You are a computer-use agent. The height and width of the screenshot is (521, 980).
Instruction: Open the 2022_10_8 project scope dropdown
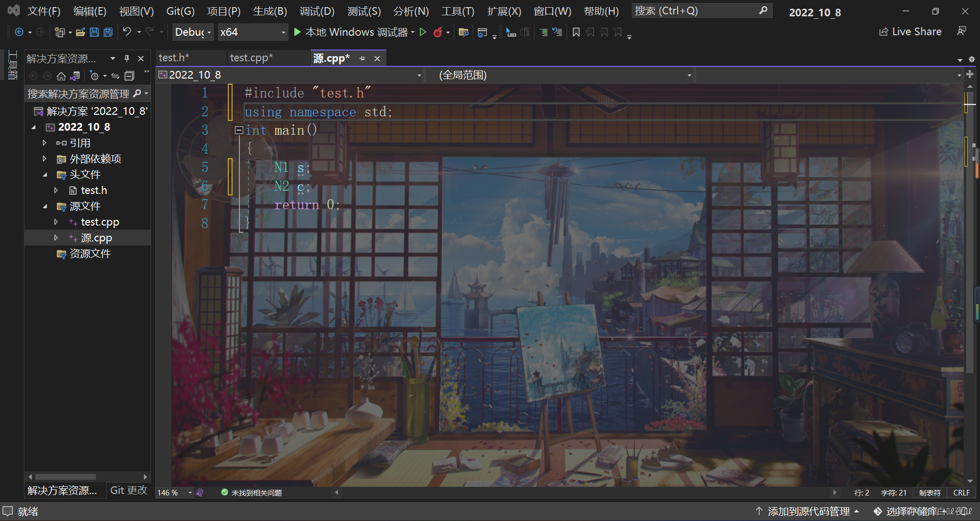click(x=290, y=75)
